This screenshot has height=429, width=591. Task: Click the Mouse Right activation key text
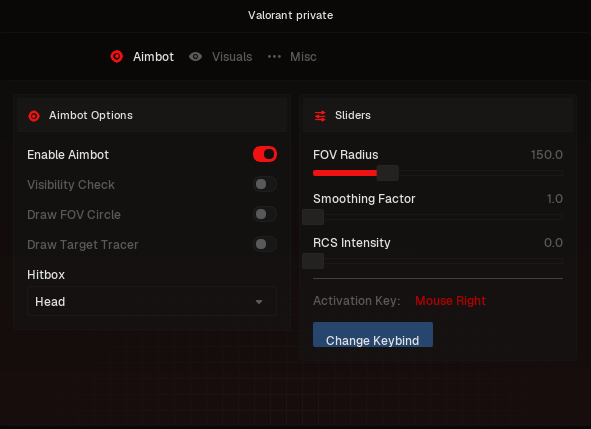450,301
